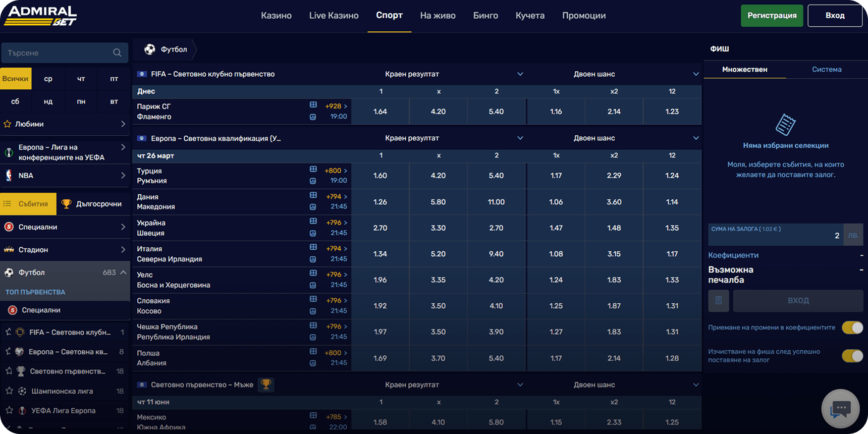Switch to Система bet slip tab
868x434 pixels.
[827, 70]
